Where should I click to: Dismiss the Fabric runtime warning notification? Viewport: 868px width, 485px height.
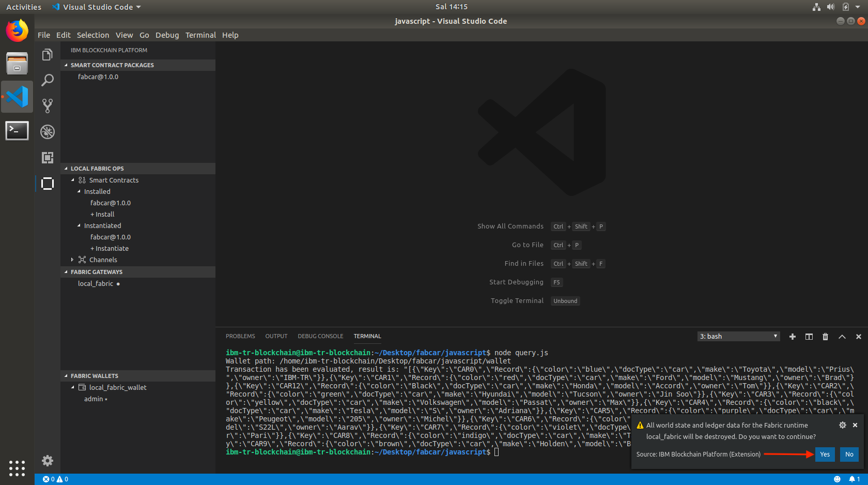click(x=855, y=425)
